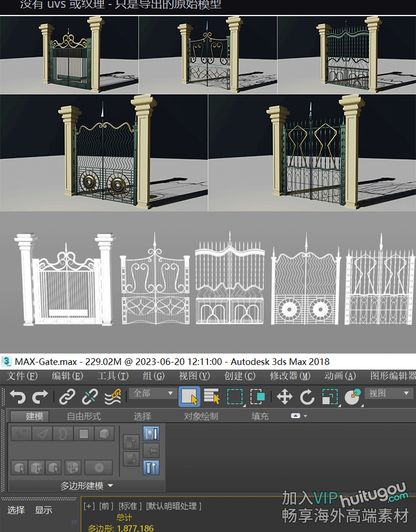Select Vertex sub-object level icon
The image size is (416, 532).
tap(21, 433)
